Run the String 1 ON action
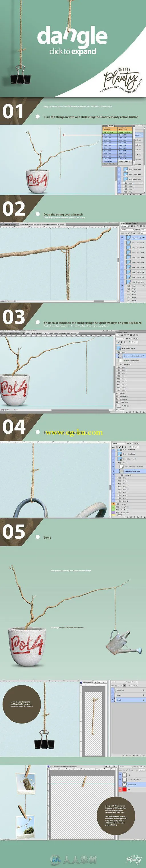This screenshot has height=868, width=146. coord(110,135)
